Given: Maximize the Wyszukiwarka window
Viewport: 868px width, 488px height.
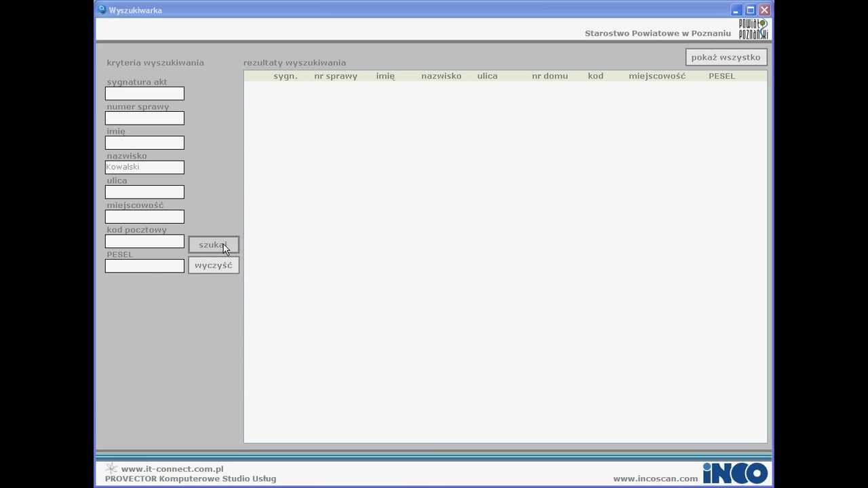Looking at the screenshot, I should [x=751, y=10].
